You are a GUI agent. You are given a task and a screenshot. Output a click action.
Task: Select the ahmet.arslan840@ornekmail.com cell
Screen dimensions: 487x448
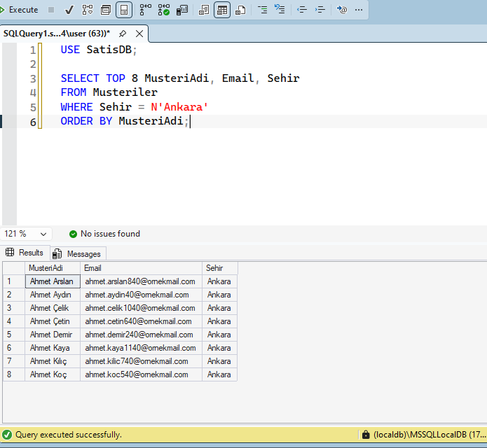(x=141, y=281)
